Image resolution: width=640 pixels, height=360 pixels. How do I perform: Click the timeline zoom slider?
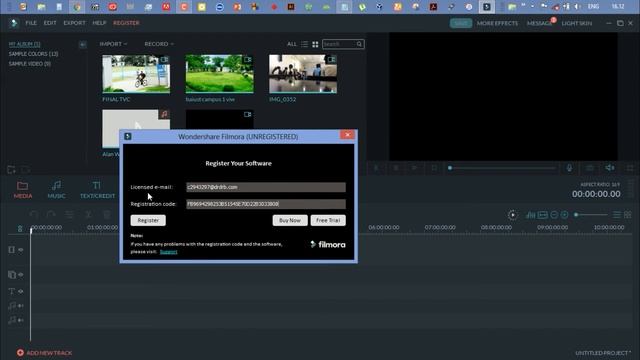click(x=591, y=215)
